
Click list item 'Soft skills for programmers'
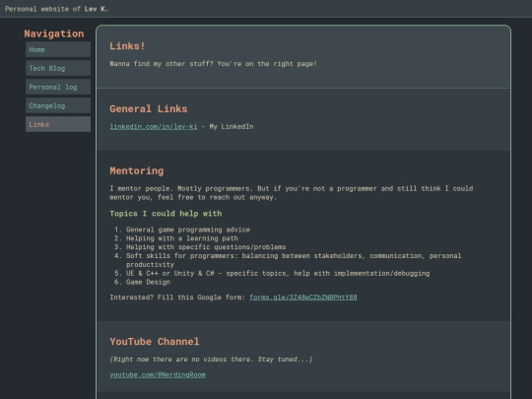(x=294, y=260)
